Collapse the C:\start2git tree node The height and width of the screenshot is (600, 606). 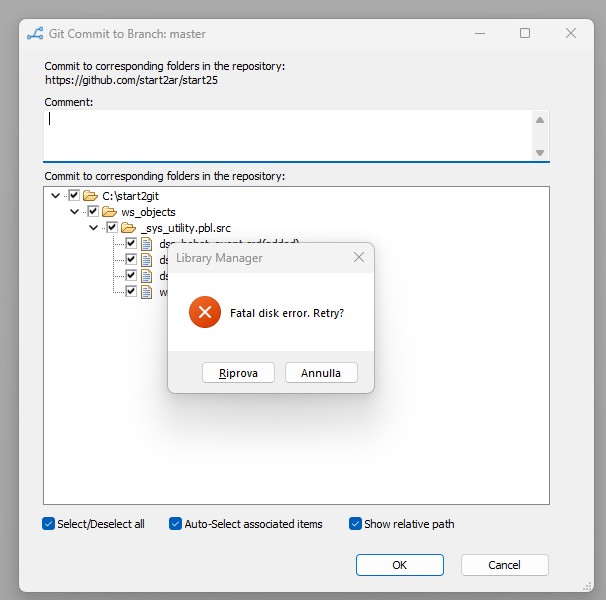(x=56, y=196)
